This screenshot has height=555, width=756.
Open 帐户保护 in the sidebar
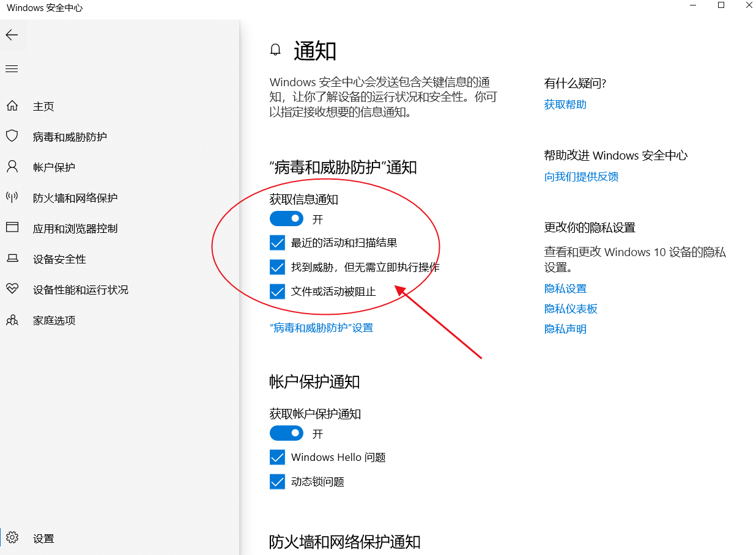[120, 167]
